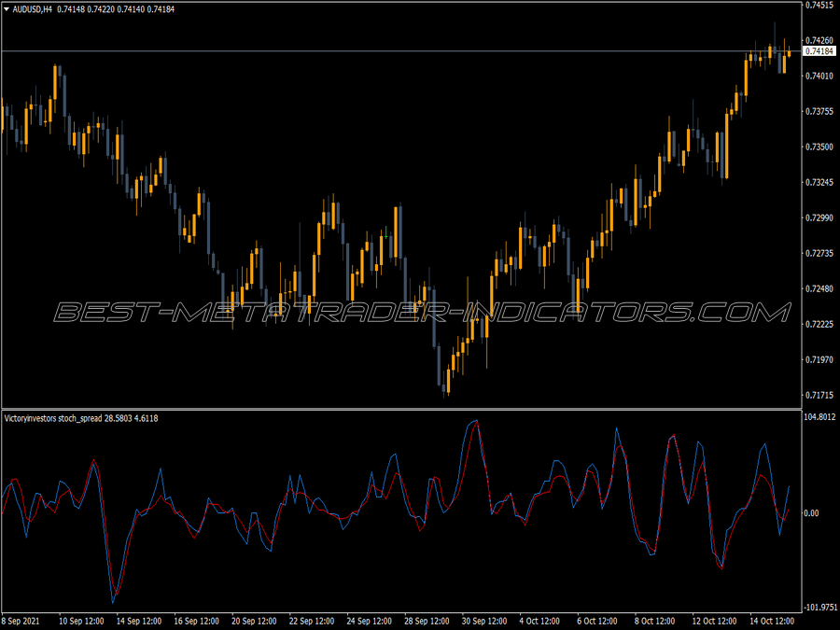Click the 8 Sep 2021 time axis label
Viewport: 840px width, 630px height.
coord(24,618)
